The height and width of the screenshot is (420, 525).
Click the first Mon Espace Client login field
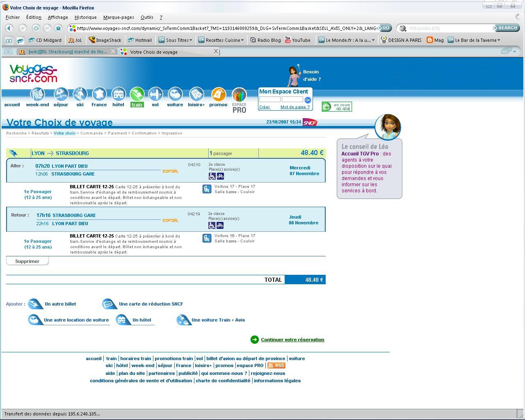coord(270,100)
